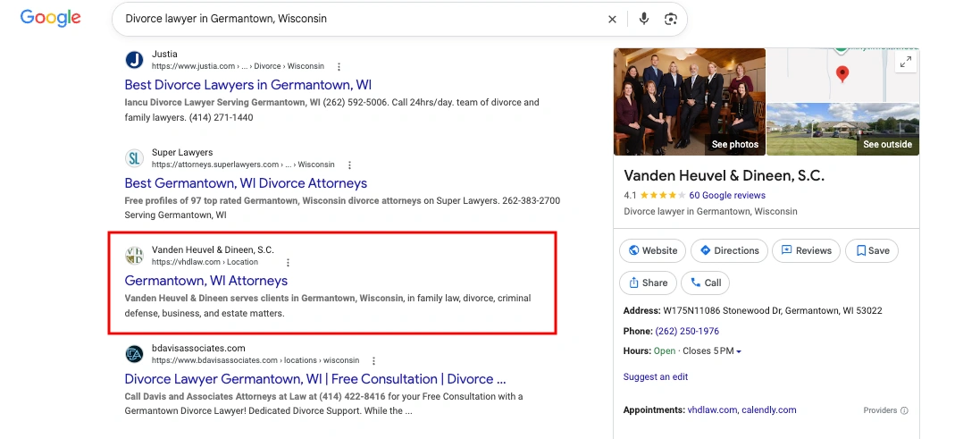Open Best Divorce Lawyers in Germantown, WI
This screenshot has height=439, width=980.
click(x=248, y=84)
